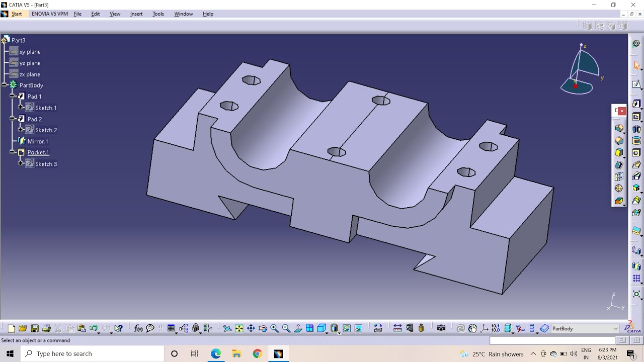The width and height of the screenshot is (644, 362).
Task: Activate Fly mode airplane icon
Action: coord(227,328)
